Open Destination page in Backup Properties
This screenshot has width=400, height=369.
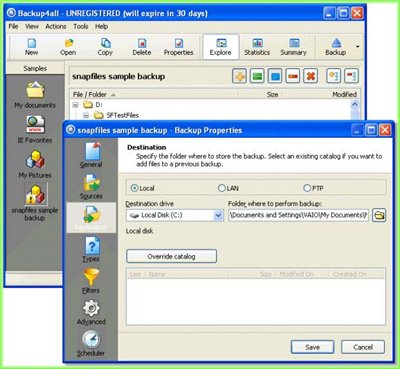pos(91,218)
